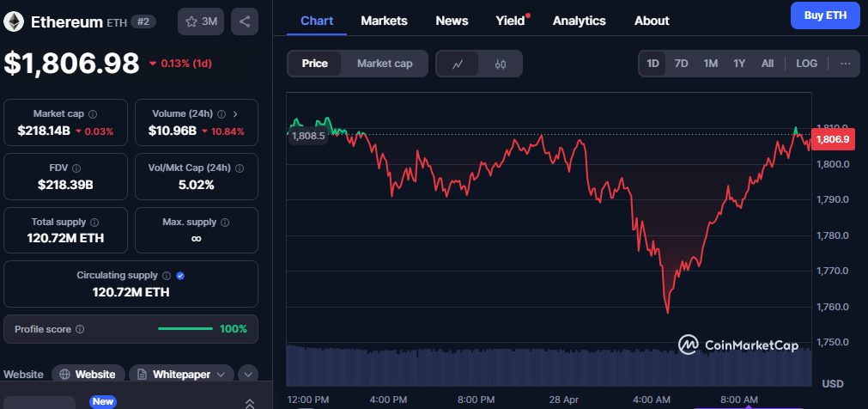This screenshot has height=409, width=868.
Task: Click the Total supply info icon
Action: coord(94,223)
